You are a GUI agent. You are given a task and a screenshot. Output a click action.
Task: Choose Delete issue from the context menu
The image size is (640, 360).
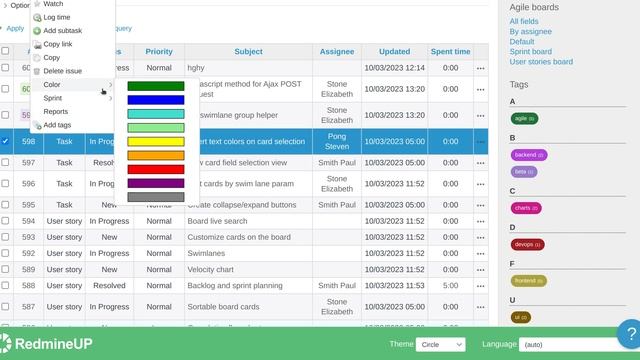pyautogui.click(x=62, y=71)
